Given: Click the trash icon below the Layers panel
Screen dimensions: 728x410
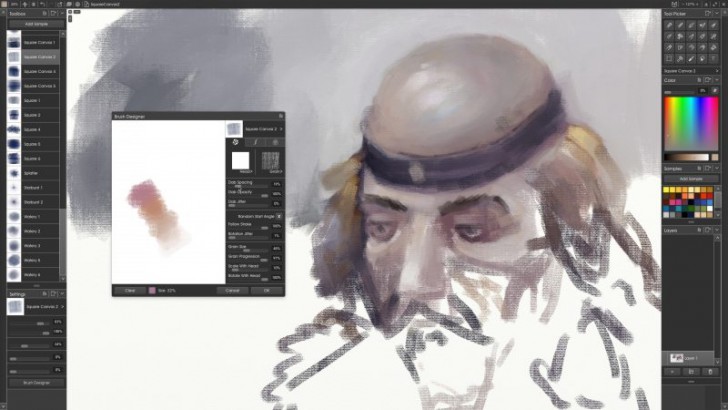Looking at the screenshot, I should click(710, 371).
